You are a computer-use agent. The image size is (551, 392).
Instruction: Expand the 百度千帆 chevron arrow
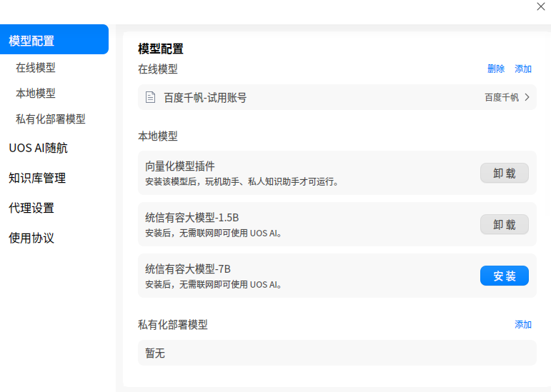coord(527,97)
